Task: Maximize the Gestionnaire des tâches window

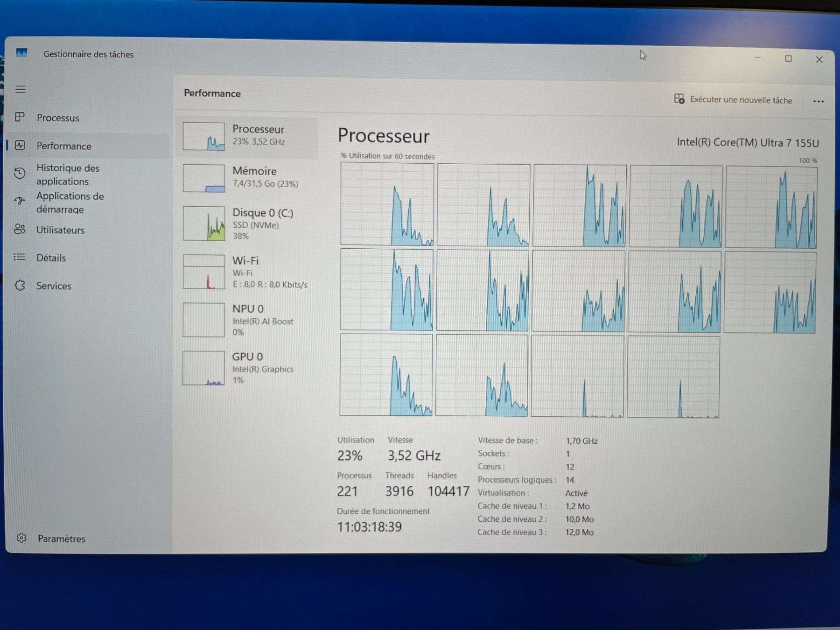Action: coord(788,58)
